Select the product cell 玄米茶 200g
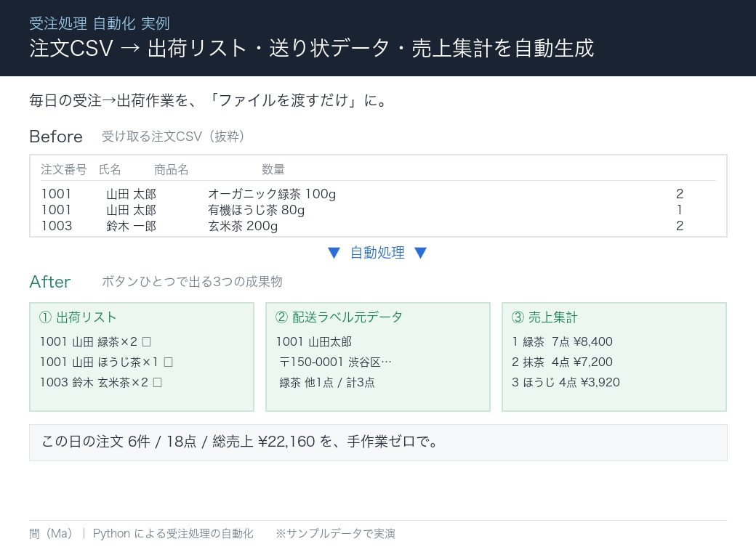756x552 pixels. pos(243,226)
